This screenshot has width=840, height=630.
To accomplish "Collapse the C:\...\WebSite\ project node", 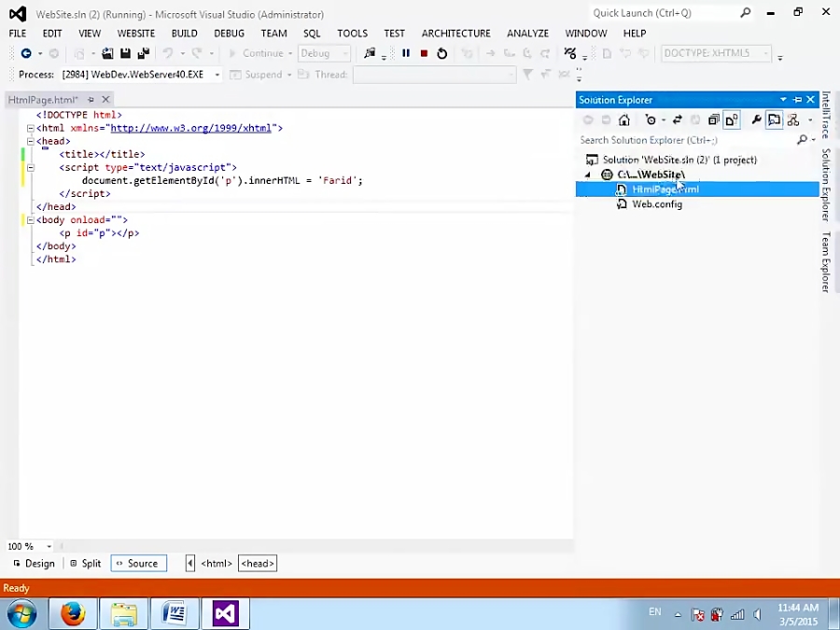I will click(588, 175).
